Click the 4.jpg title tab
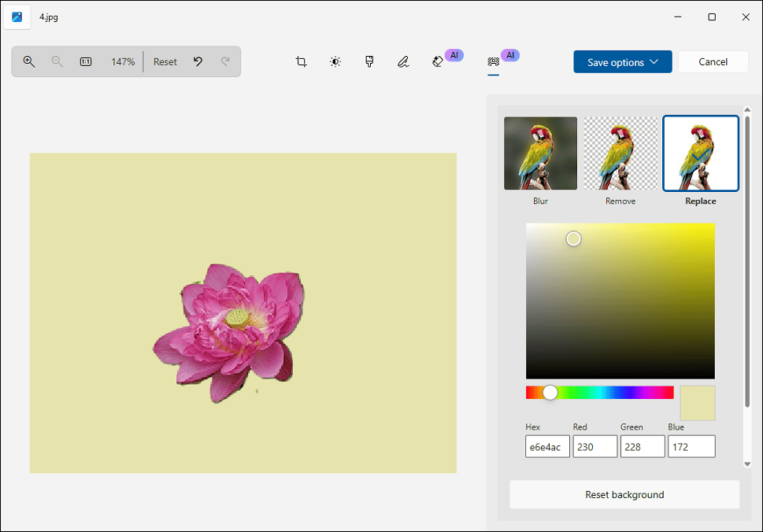 pos(47,16)
